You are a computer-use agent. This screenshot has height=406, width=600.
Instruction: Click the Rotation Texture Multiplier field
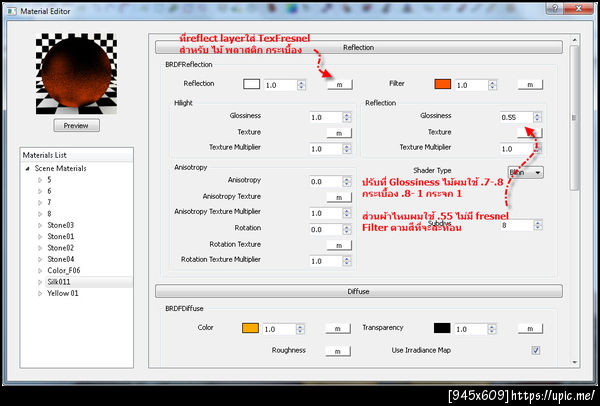[x=326, y=261]
